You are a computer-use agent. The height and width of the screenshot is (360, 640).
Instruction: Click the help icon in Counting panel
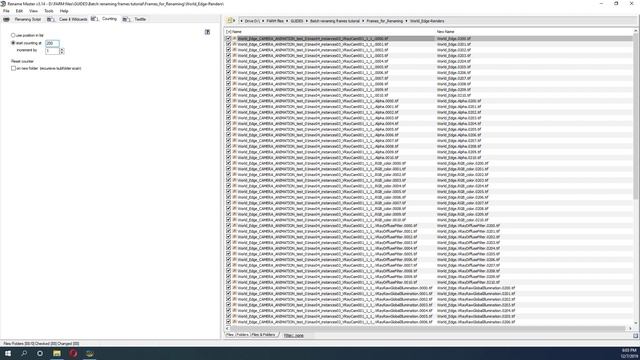207,32
